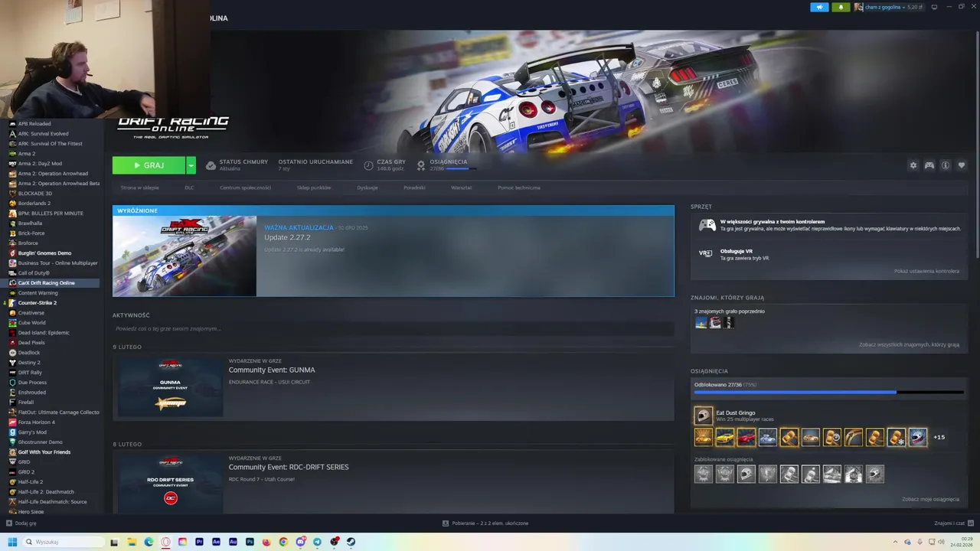Select DiRT Rally in library list
This screenshot has width=980, height=551.
point(30,373)
